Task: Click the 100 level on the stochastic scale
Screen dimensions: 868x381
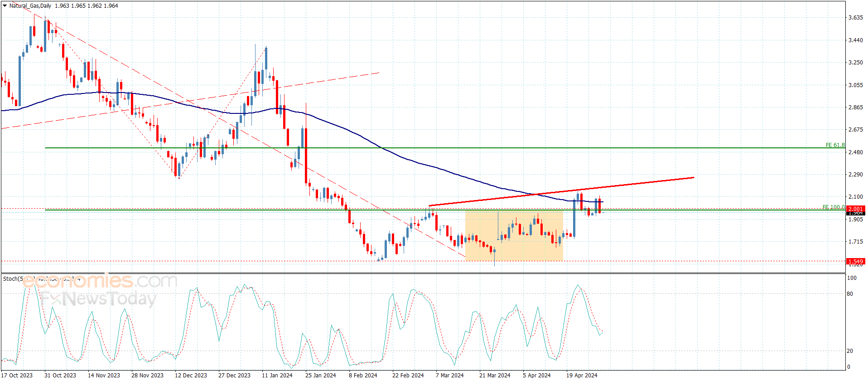Action: [852, 278]
